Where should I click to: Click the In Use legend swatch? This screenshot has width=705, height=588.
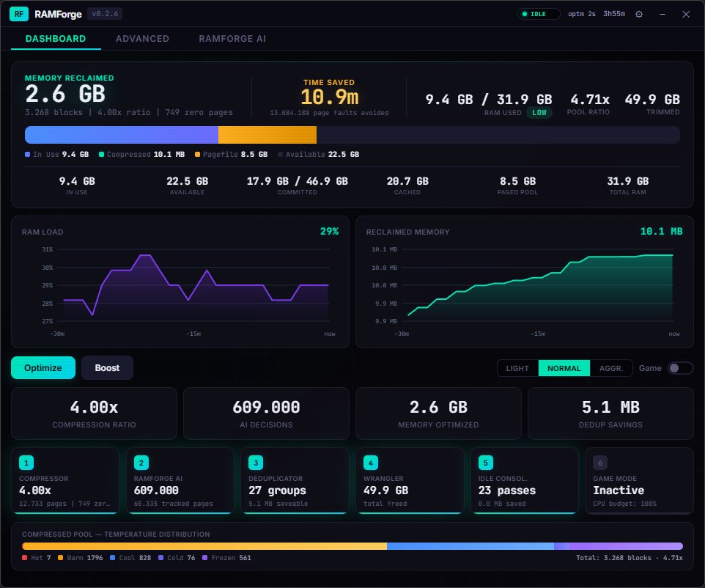click(x=27, y=154)
